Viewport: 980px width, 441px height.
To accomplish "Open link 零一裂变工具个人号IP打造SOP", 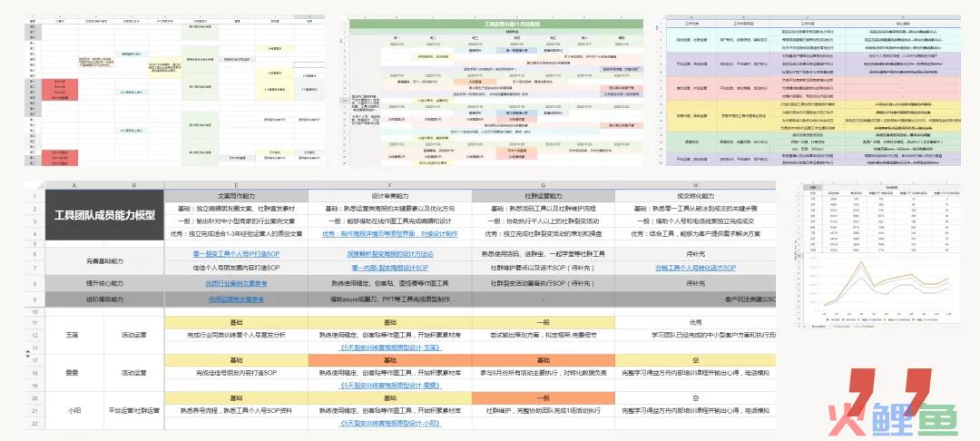I will point(236,254).
